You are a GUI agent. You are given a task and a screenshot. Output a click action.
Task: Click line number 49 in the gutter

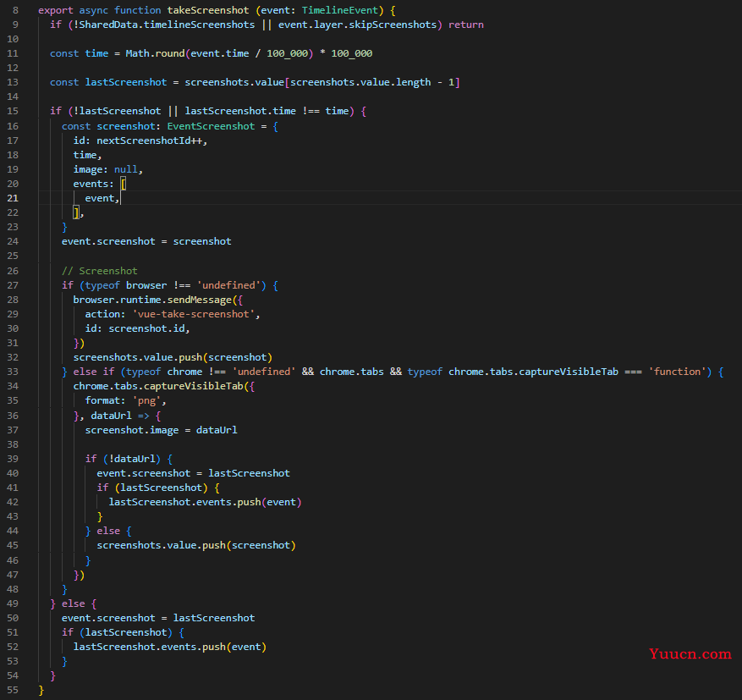(x=13, y=604)
